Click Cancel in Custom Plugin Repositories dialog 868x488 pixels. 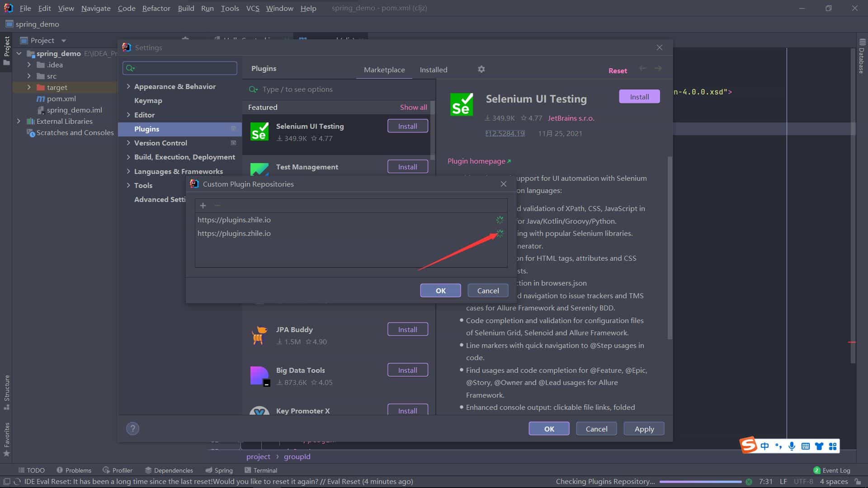488,291
